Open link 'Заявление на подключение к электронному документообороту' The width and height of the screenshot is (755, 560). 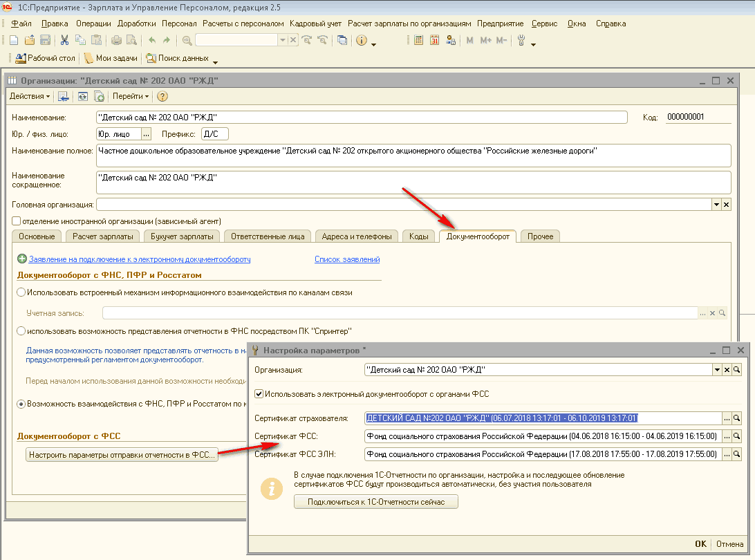click(x=140, y=259)
